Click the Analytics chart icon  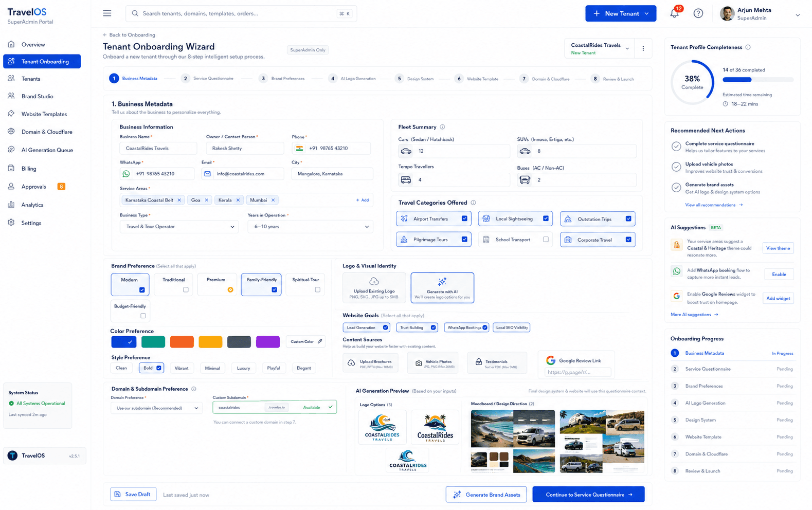click(11, 205)
